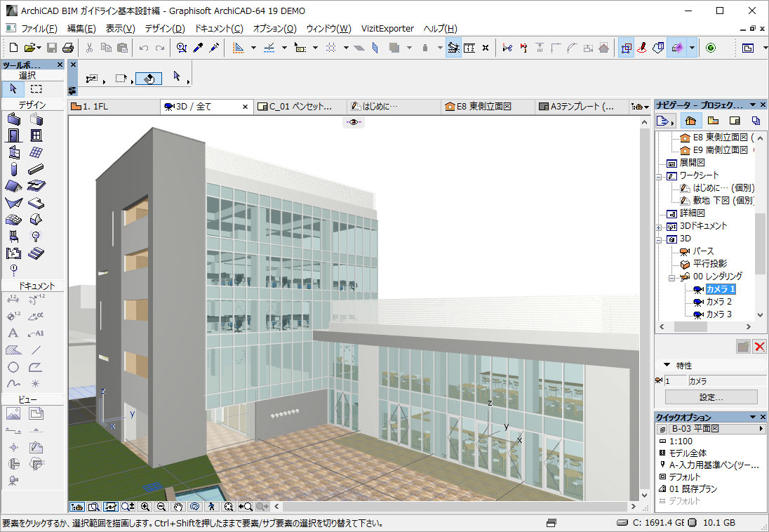Click the 設定... button

pos(711,397)
